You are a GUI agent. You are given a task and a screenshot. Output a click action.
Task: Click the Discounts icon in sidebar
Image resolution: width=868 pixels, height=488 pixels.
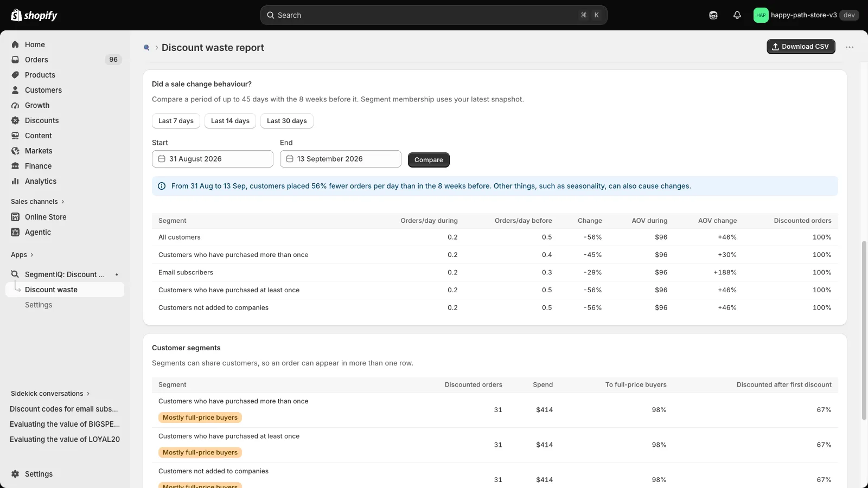15,120
